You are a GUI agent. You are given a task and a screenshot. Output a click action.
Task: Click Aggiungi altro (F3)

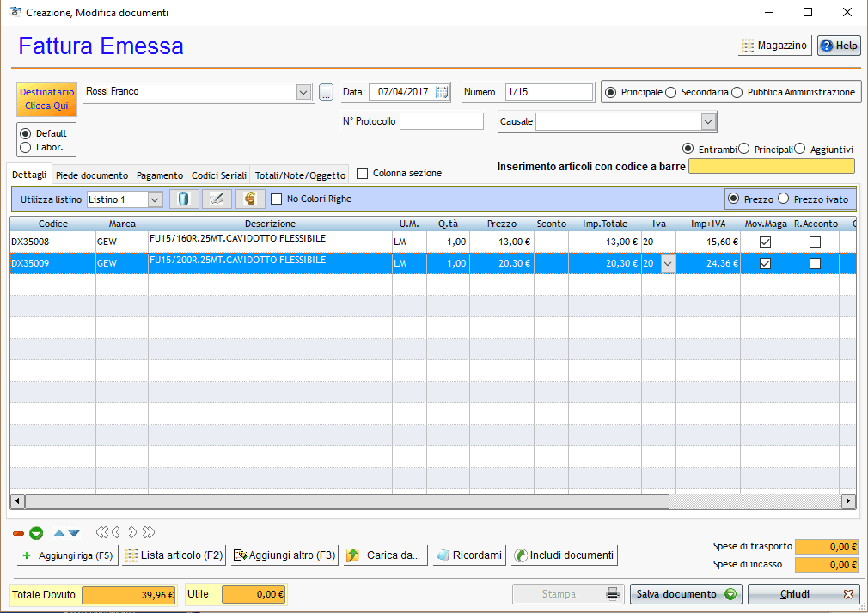[284, 555]
